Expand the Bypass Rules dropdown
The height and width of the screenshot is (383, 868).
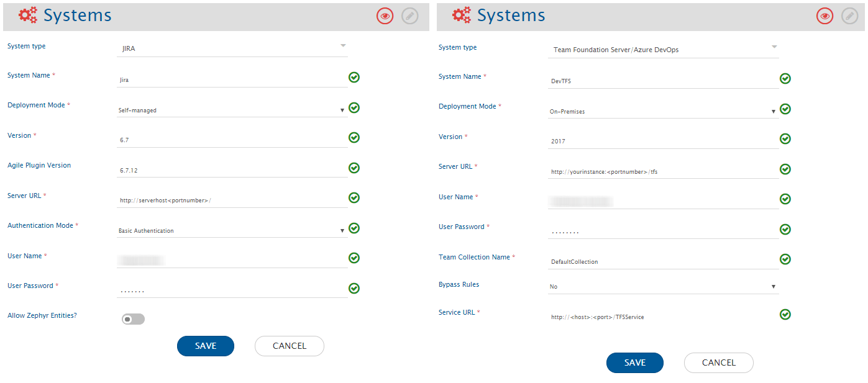[x=662, y=287]
